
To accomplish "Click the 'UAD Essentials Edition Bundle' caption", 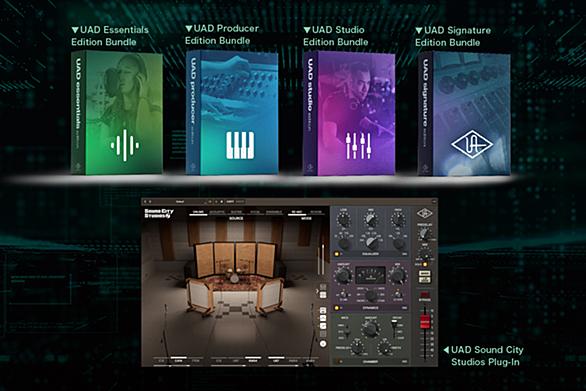I will pos(110,36).
